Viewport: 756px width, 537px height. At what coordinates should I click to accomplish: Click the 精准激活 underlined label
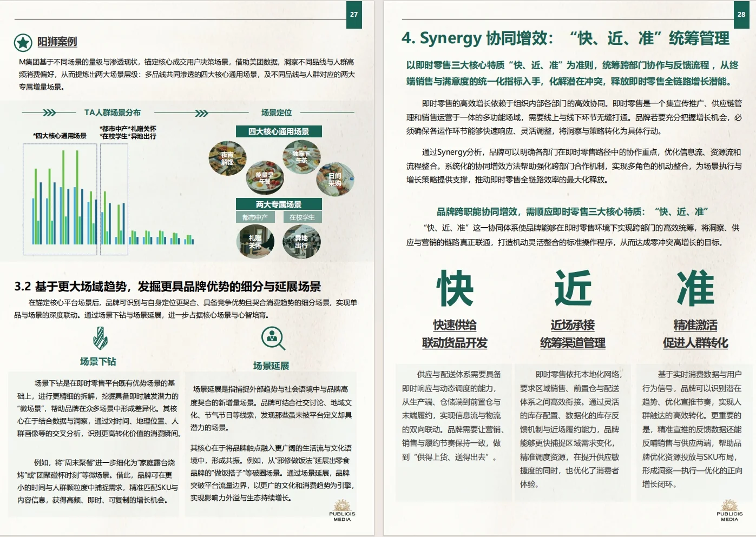click(695, 325)
